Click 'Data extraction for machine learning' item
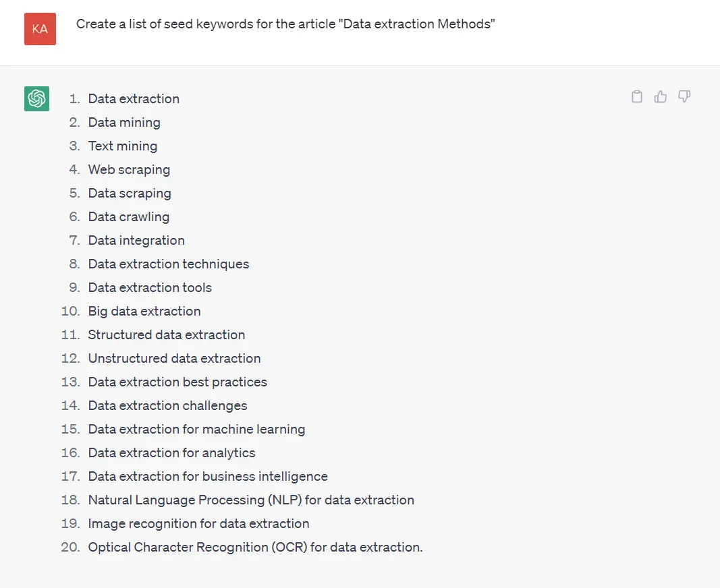720x588 pixels. [196, 429]
